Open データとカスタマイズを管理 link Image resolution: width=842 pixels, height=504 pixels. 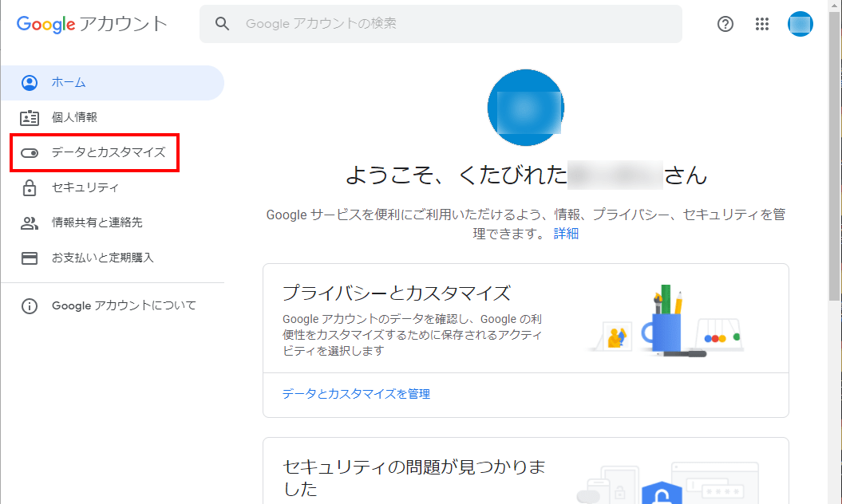pos(356,394)
